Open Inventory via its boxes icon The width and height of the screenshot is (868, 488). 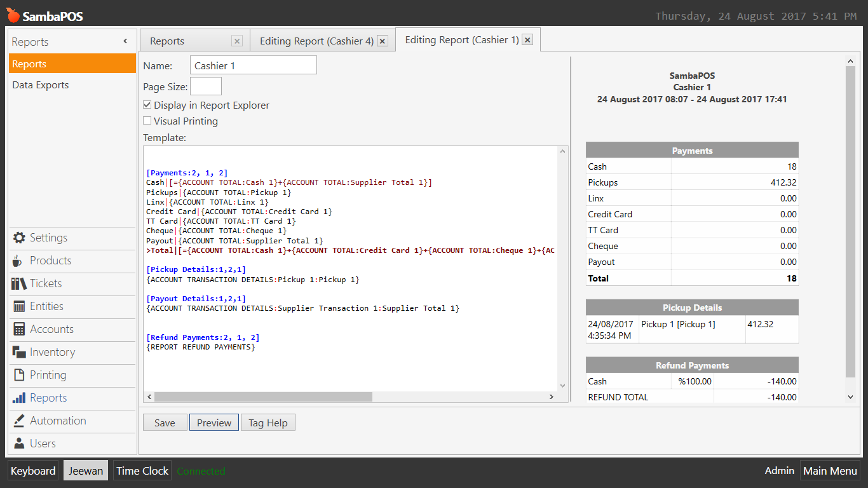(x=19, y=352)
